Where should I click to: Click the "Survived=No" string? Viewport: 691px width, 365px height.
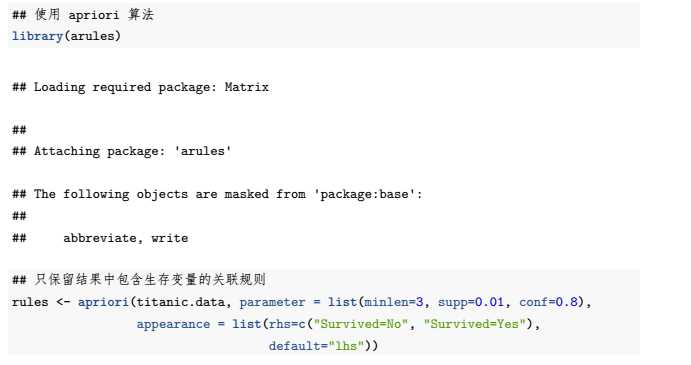pyautogui.click(x=360, y=324)
